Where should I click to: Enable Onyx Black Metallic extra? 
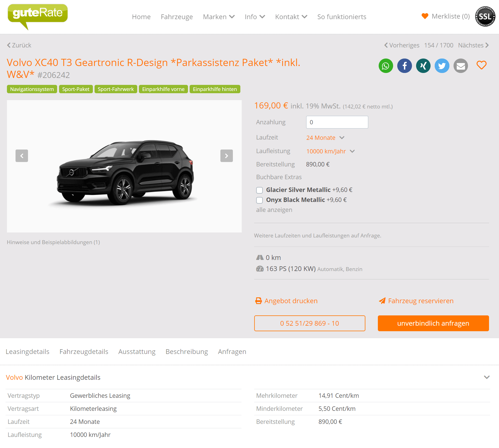coord(259,200)
